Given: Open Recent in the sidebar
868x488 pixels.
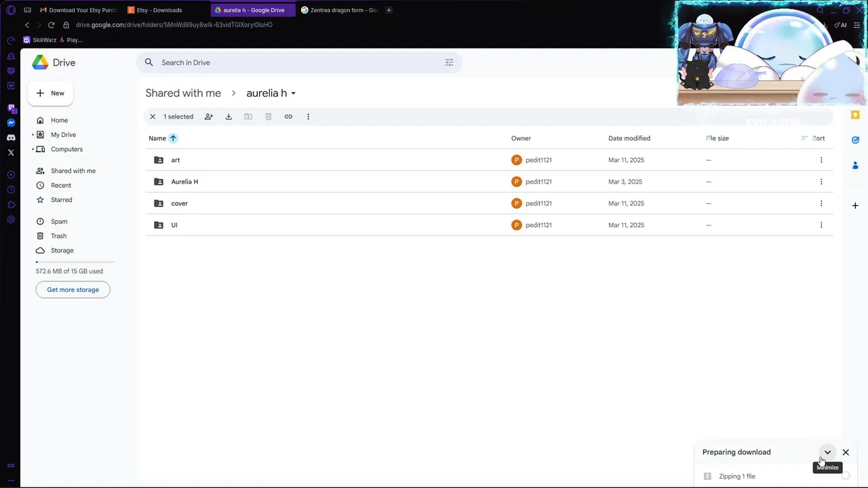Looking at the screenshot, I should pos(60,185).
